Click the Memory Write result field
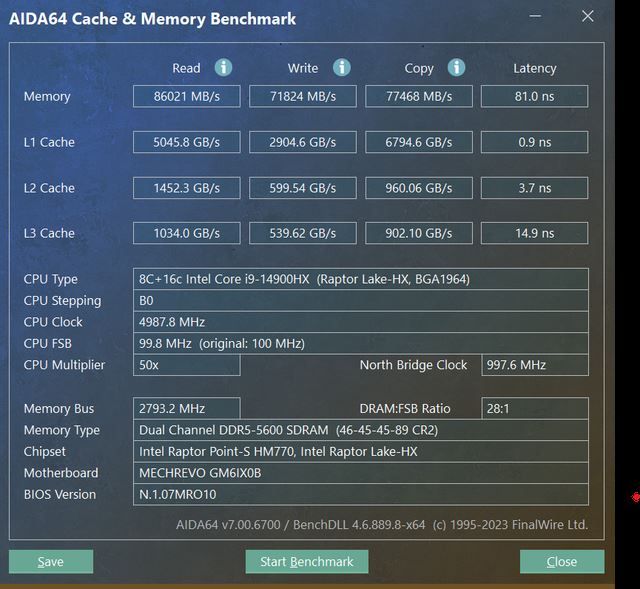 [x=302, y=97]
